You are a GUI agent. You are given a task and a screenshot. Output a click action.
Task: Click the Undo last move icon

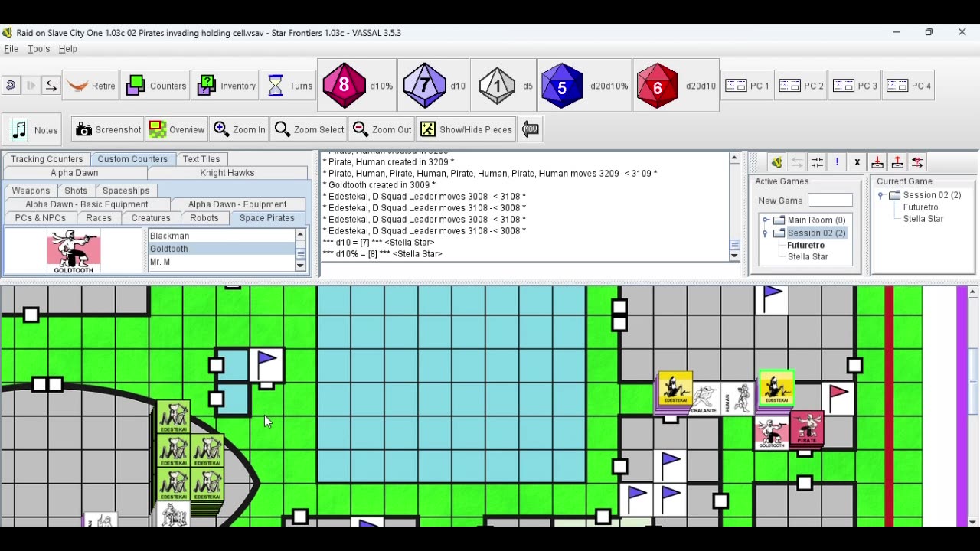pos(11,86)
